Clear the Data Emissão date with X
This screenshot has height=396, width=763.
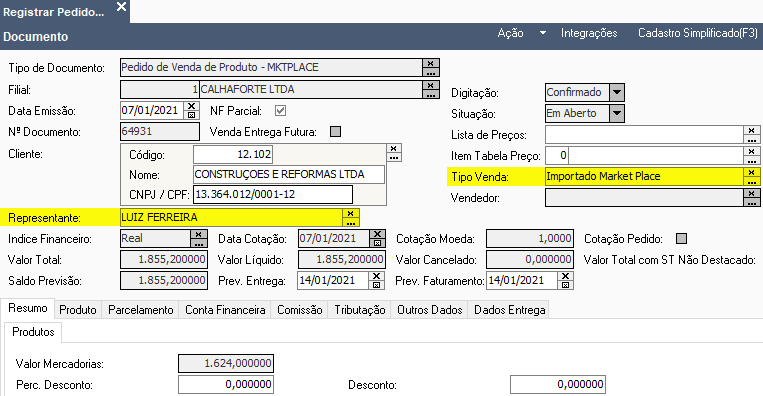192,106
